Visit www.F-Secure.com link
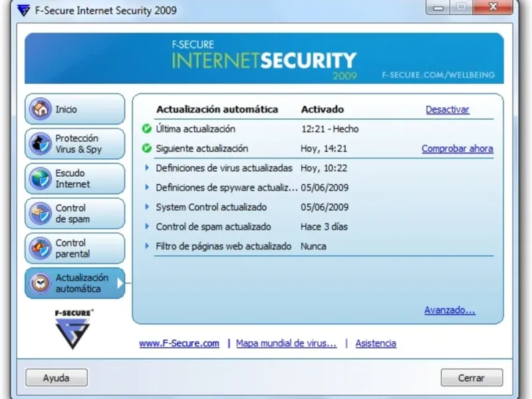This screenshot has width=532, height=399. click(x=179, y=343)
